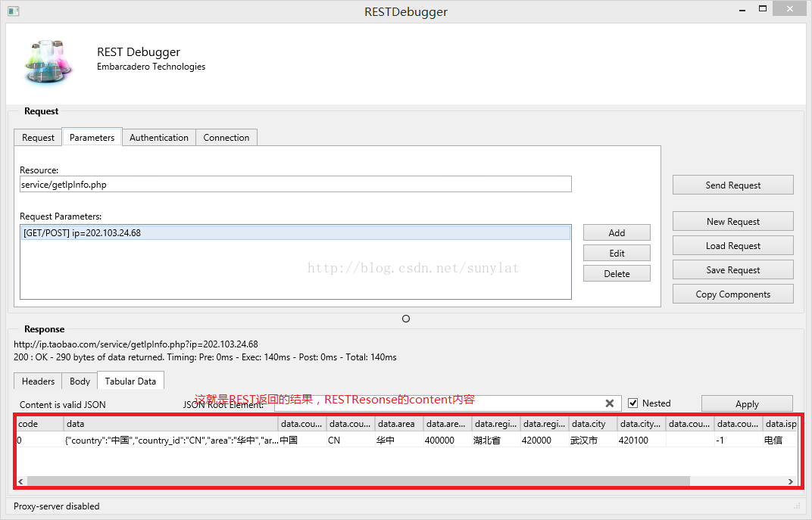Click the 'data' column header
Viewport: 812px width, 520px height.
click(x=171, y=424)
